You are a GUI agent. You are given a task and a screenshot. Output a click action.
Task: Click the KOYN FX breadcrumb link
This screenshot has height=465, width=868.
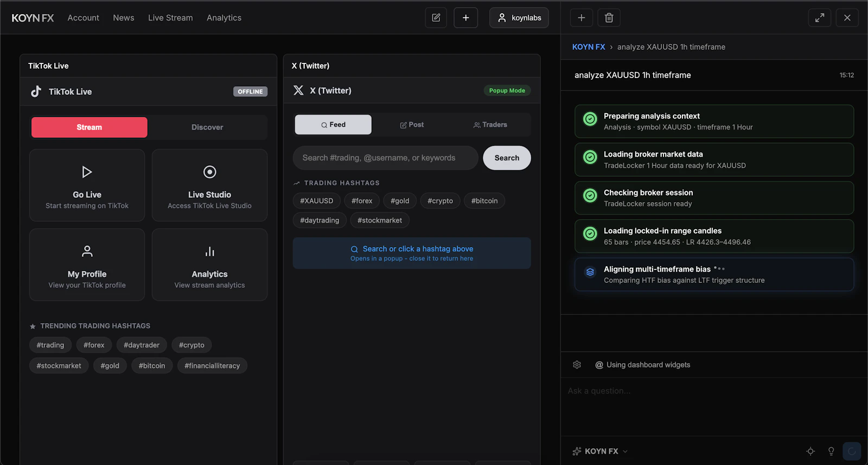click(x=589, y=47)
